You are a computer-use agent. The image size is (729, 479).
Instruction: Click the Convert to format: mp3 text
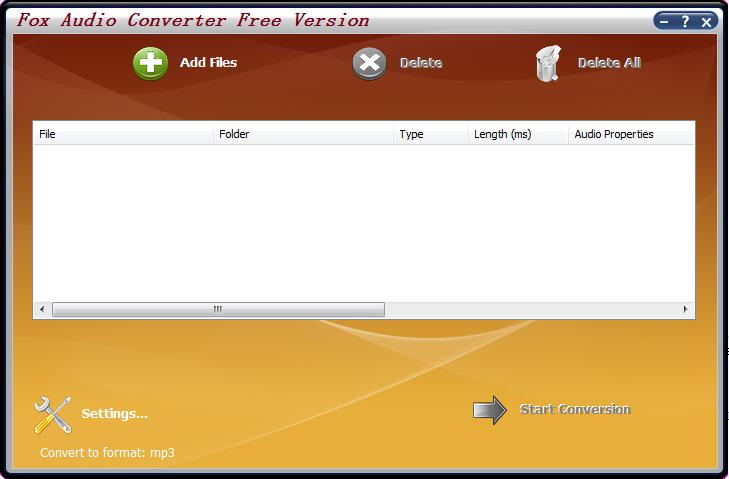(x=107, y=452)
